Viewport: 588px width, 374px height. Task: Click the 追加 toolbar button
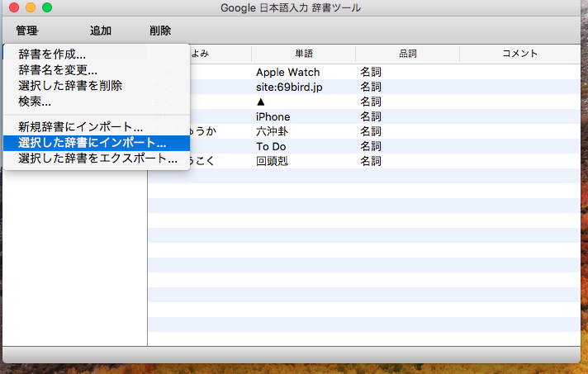[x=101, y=31]
